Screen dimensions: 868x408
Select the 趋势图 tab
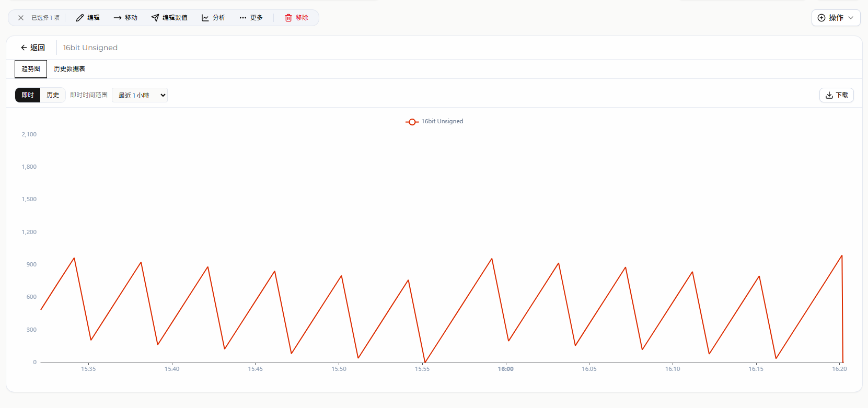click(31, 69)
